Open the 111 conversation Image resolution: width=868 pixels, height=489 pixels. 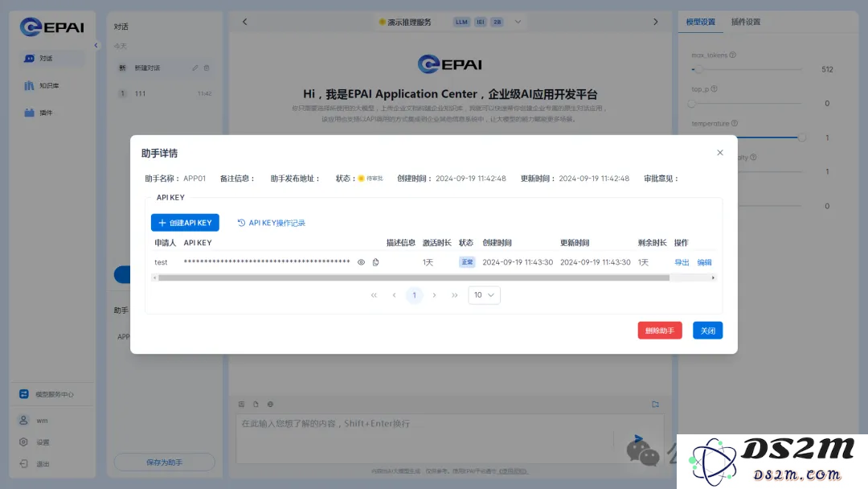[x=165, y=93]
